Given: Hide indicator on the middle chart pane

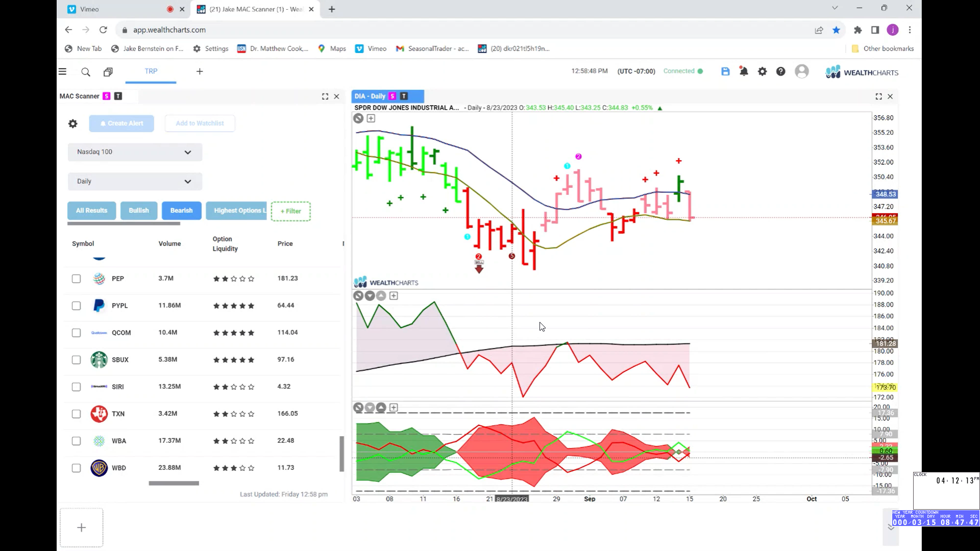Looking at the screenshot, I should click(x=358, y=296).
